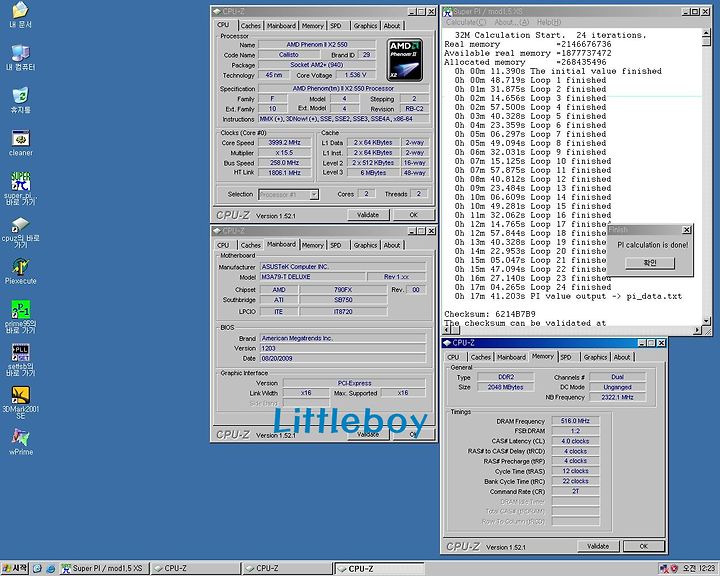Click Validate in Memory CPU-Z window

[598, 547]
